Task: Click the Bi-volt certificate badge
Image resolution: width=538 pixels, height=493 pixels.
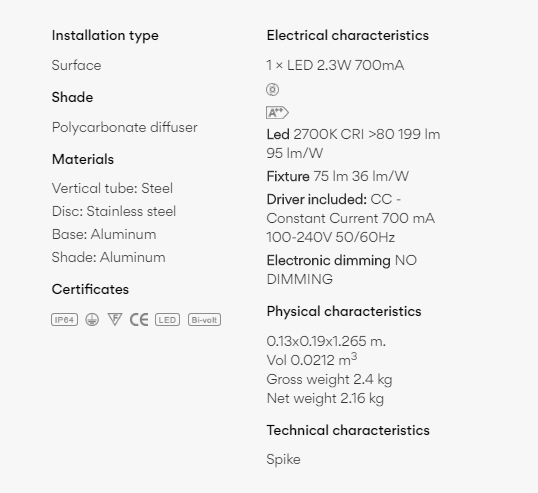Action: pyautogui.click(x=204, y=320)
